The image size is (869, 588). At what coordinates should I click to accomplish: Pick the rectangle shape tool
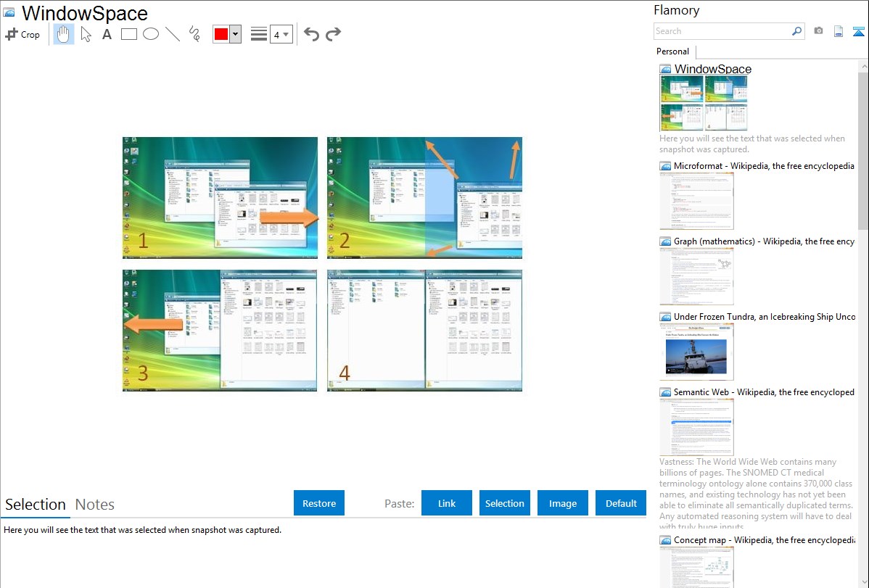[x=128, y=34]
